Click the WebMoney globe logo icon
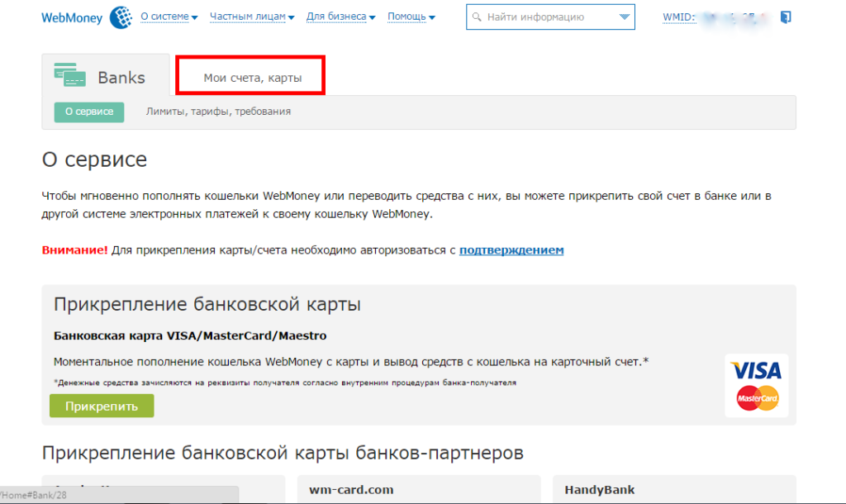This screenshot has width=846, height=504. [121, 17]
